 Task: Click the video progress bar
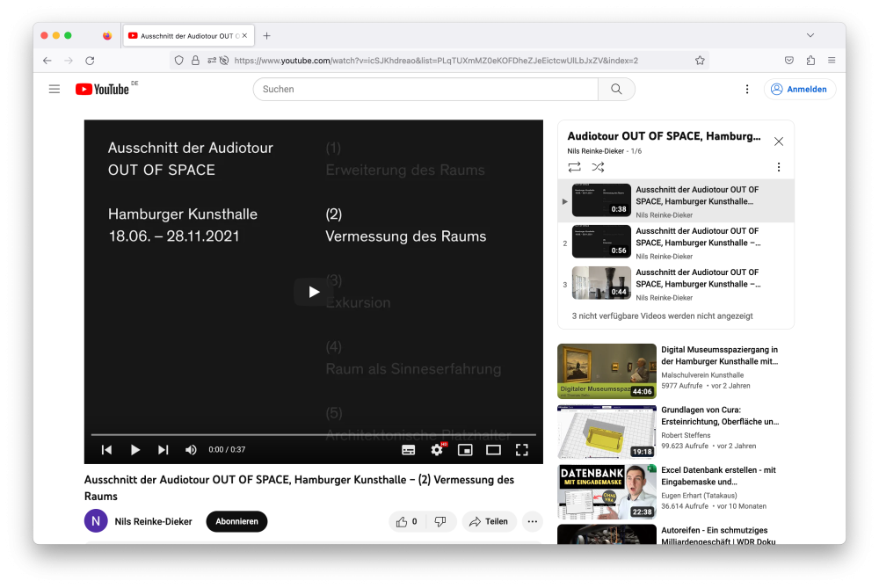313,434
